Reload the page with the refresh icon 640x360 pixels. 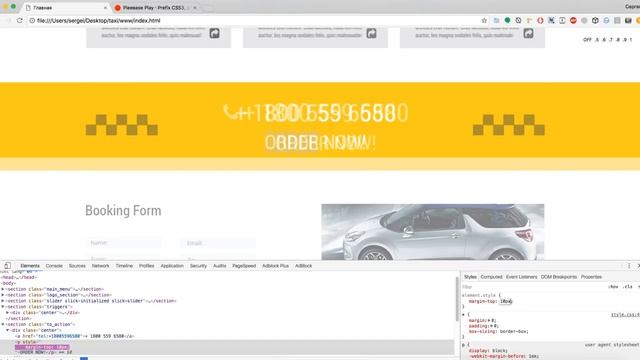pos(20,20)
